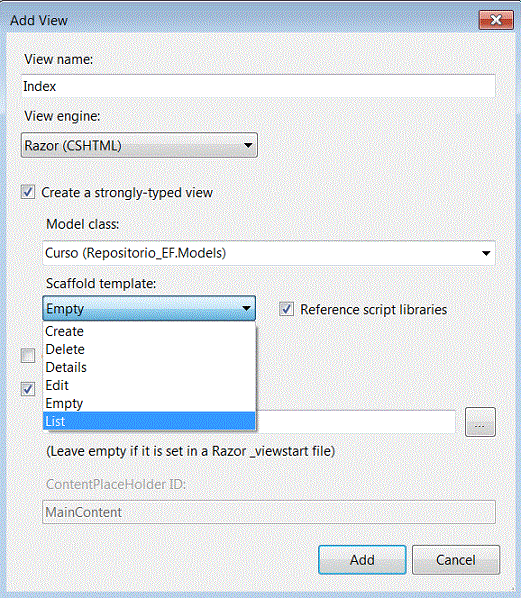This screenshot has width=521, height=598.
Task: Click the ellipsis browse button
Action: coord(480,422)
